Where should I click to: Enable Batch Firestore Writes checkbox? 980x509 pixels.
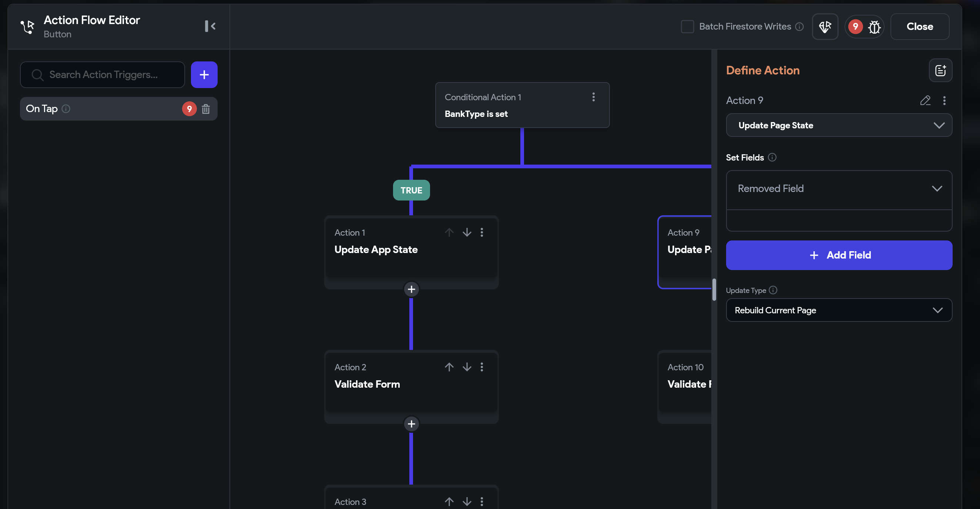coord(687,27)
